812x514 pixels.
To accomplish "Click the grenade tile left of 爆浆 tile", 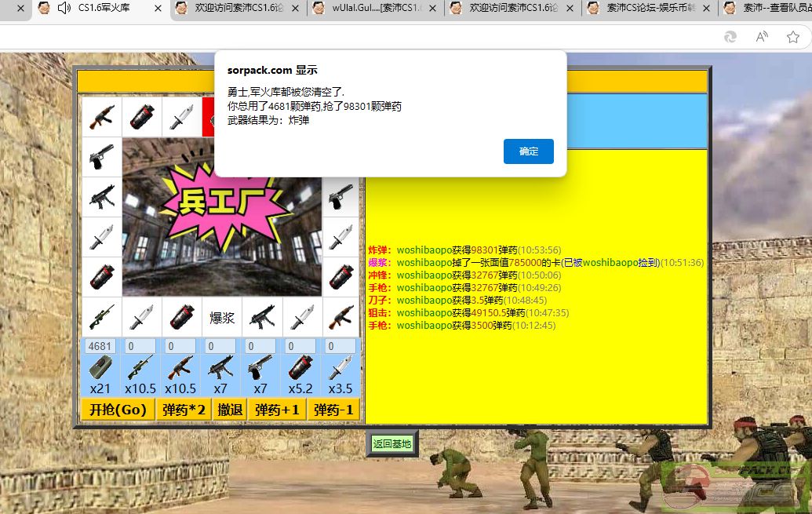I will click(x=182, y=316).
